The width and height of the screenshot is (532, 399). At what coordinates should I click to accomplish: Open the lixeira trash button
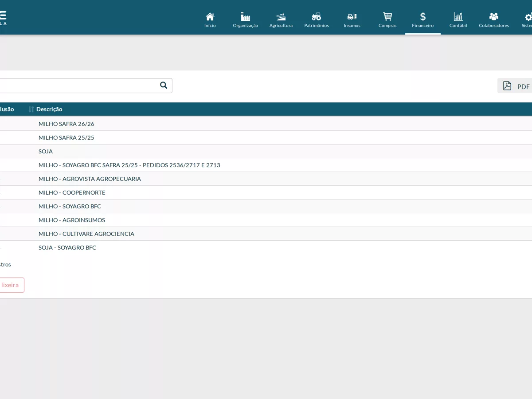pyautogui.click(x=10, y=285)
